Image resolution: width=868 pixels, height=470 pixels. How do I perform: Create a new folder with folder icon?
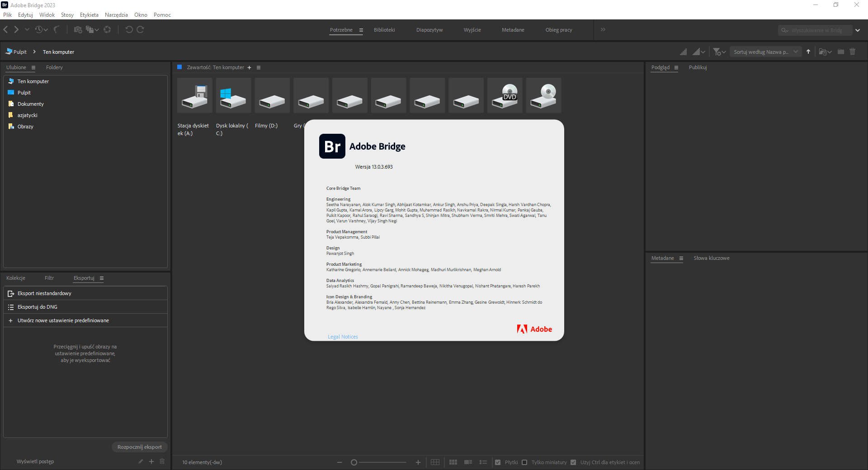(x=841, y=52)
